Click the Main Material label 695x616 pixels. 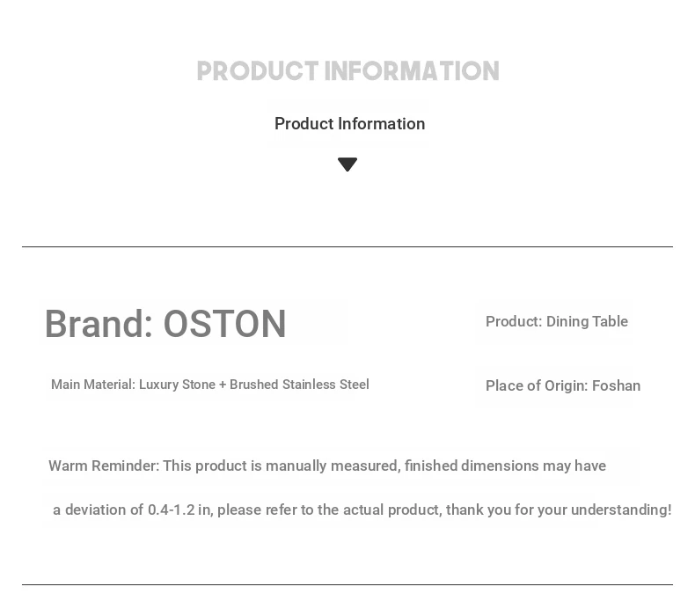[x=92, y=385]
